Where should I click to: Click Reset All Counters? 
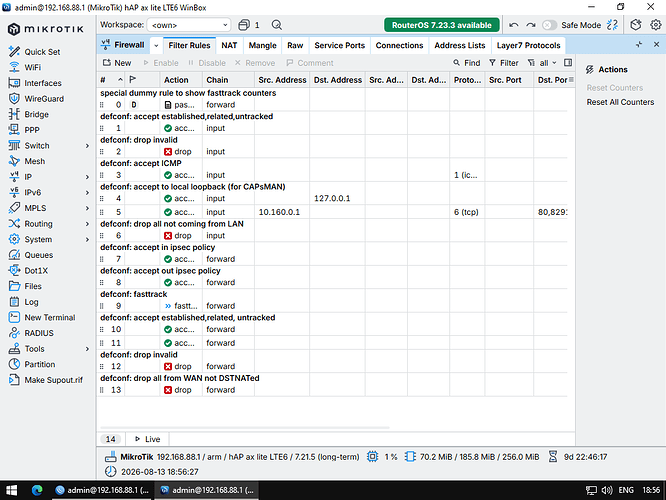coord(620,102)
